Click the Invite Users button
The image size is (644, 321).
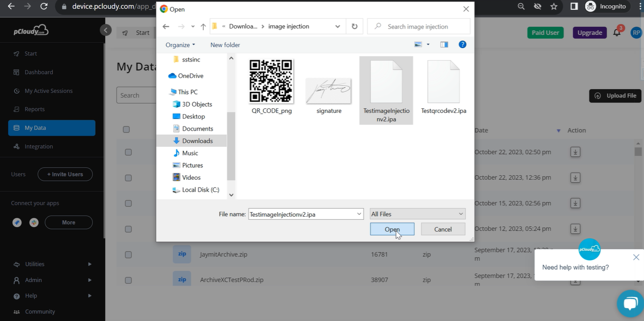(x=65, y=174)
